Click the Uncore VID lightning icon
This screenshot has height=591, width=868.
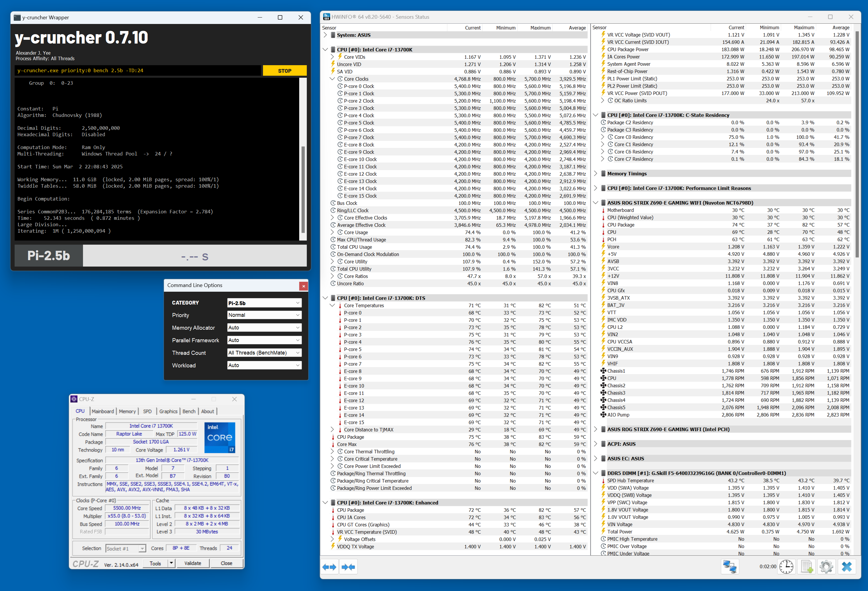[333, 64]
